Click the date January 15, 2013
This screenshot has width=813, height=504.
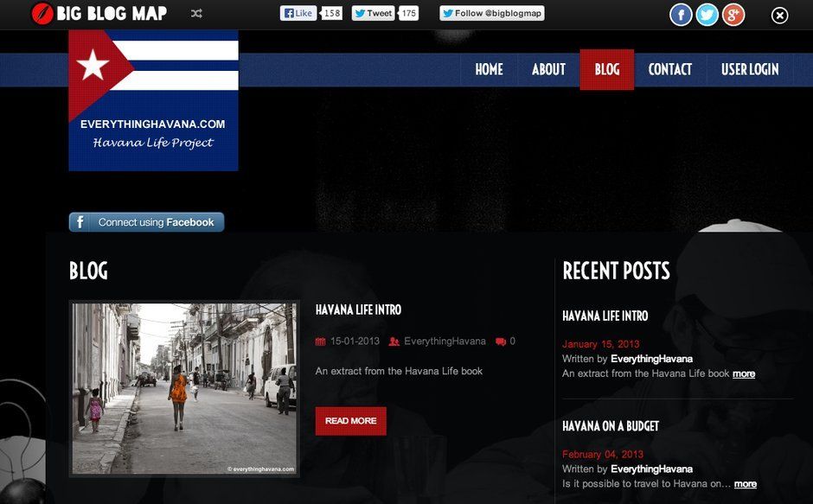[601, 344]
